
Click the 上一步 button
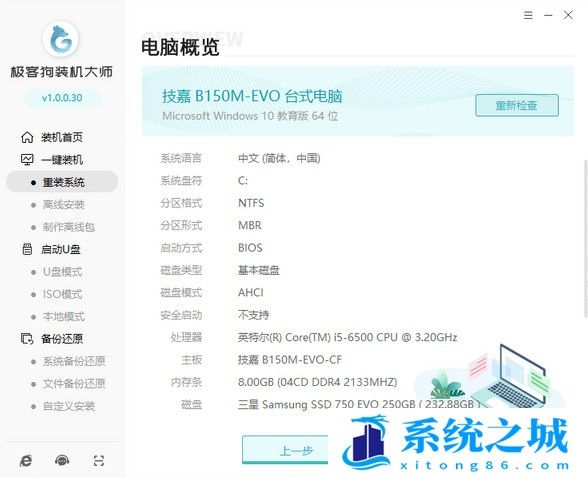(285, 450)
